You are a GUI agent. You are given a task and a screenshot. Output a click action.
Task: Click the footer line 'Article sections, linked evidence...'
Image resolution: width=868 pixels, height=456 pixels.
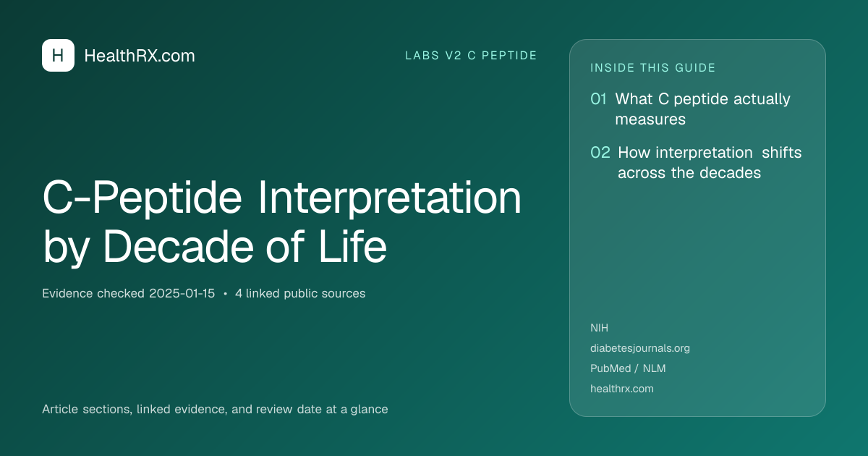point(215,410)
